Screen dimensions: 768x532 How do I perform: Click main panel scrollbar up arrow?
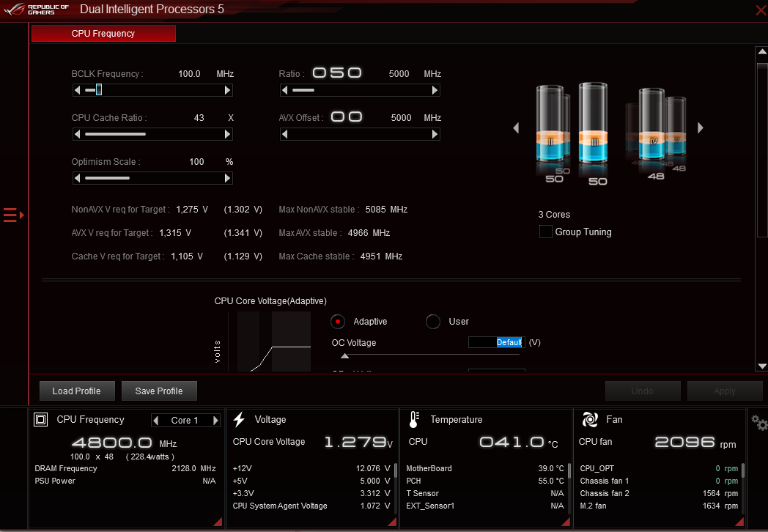pos(762,51)
